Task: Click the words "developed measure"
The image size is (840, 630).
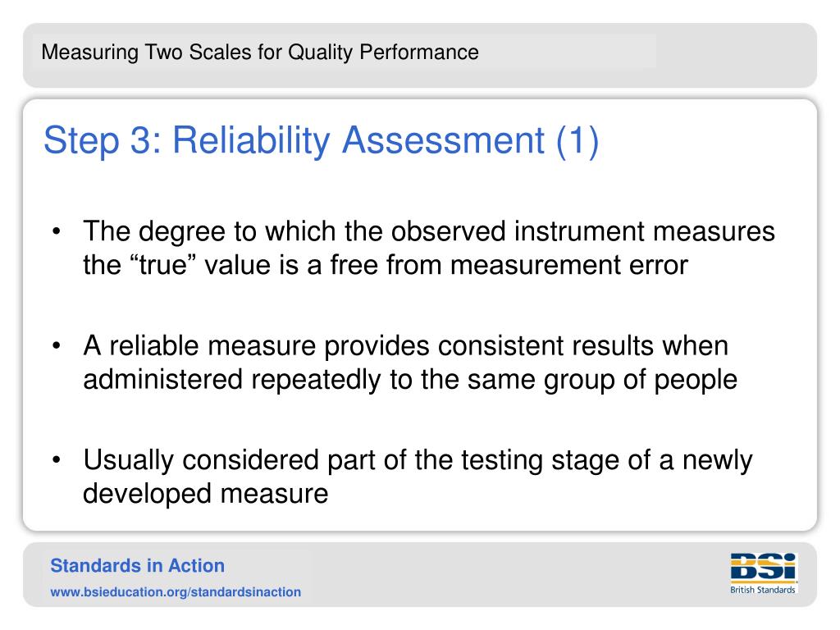Action: (205, 493)
